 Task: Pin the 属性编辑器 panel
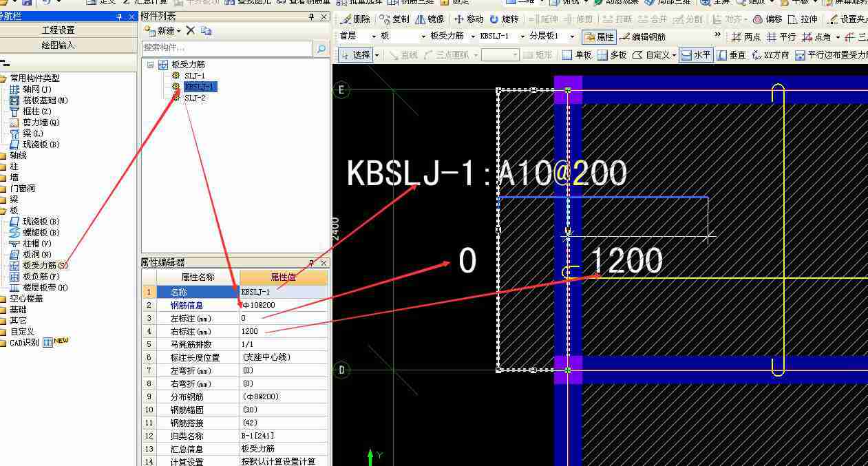[x=311, y=263]
